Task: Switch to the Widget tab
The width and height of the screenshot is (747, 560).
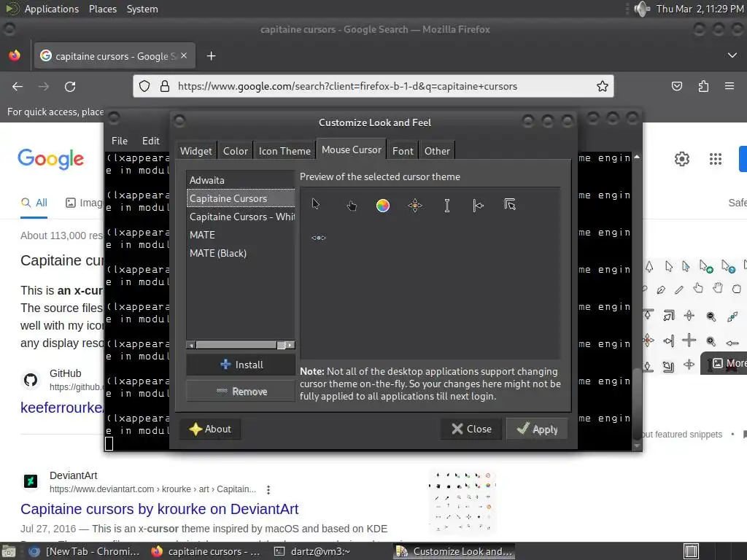Action: pos(196,151)
